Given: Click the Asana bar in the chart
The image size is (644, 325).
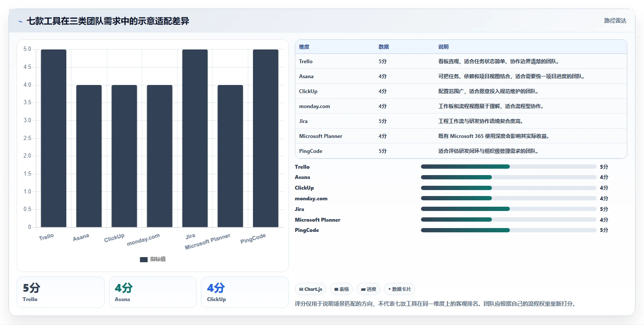Looking at the screenshot, I should click(x=89, y=156).
